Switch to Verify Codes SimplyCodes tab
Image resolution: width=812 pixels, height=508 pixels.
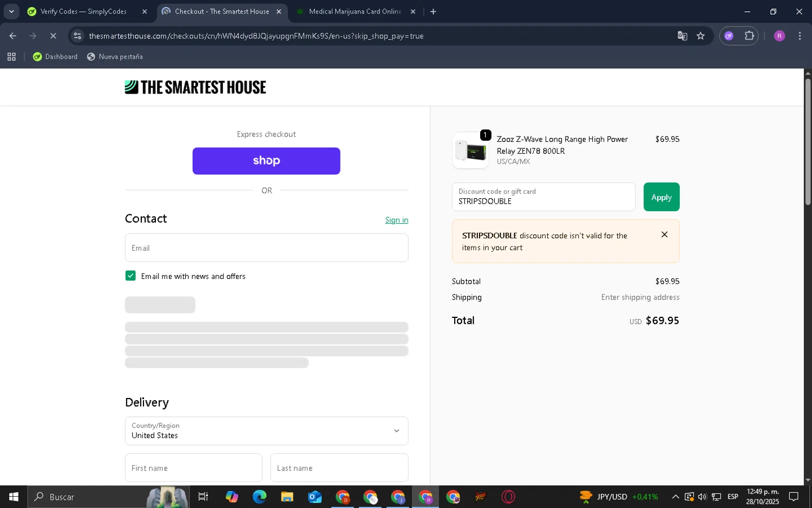(x=84, y=11)
